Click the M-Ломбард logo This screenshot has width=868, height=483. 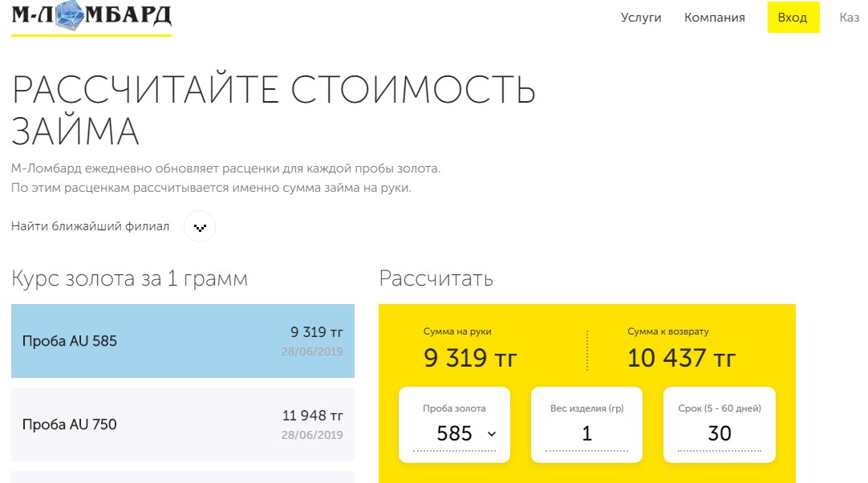coord(91,18)
